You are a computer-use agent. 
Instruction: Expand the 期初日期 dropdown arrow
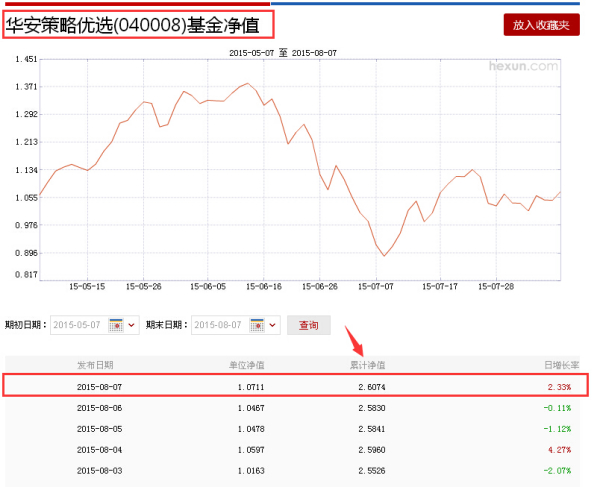tap(132, 325)
